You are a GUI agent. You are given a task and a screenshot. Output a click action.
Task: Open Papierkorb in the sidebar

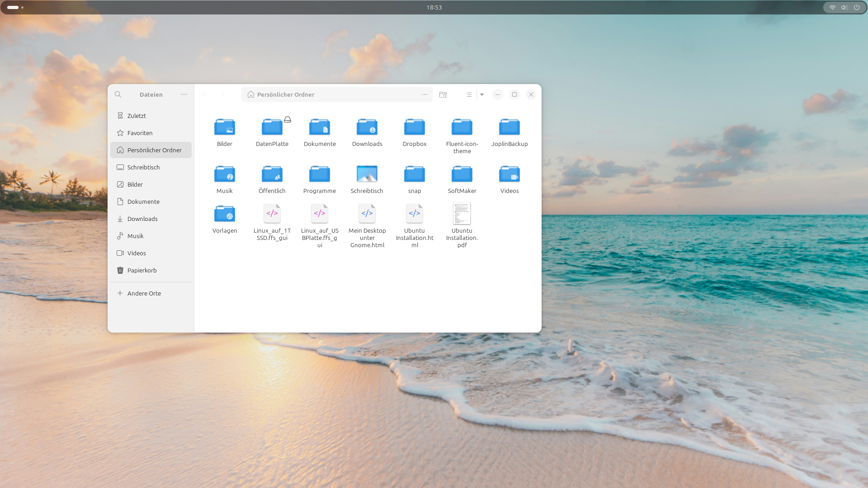pos(151,270)
